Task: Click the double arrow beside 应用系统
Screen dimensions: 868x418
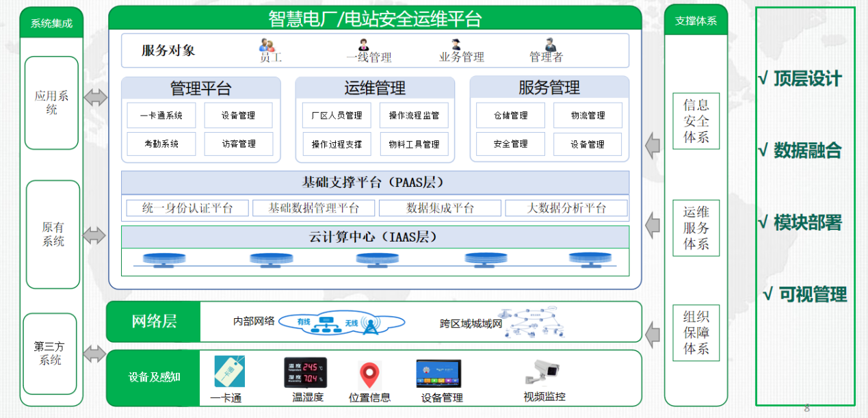Action: (95, 98)
